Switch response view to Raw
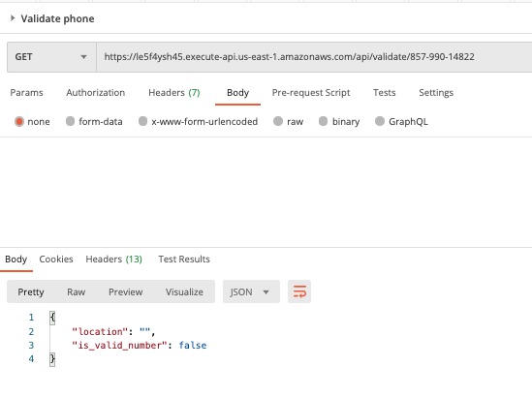 coord(76,291)
